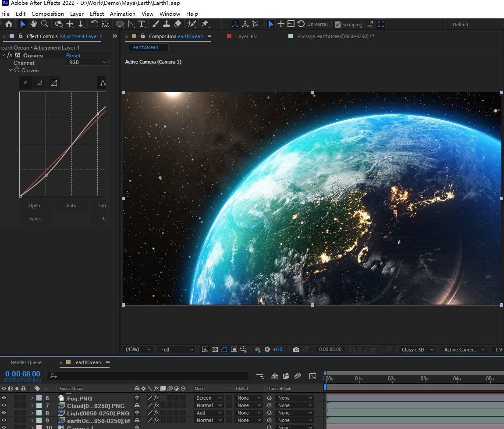
Task: Select the Type (T) tool
Action: point(142,24)
